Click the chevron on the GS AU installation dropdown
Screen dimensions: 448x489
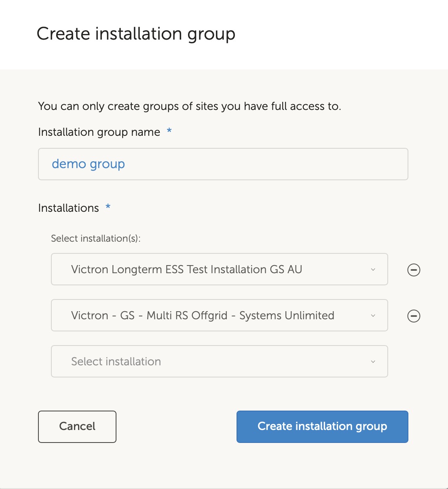click(x=373, y=270)
